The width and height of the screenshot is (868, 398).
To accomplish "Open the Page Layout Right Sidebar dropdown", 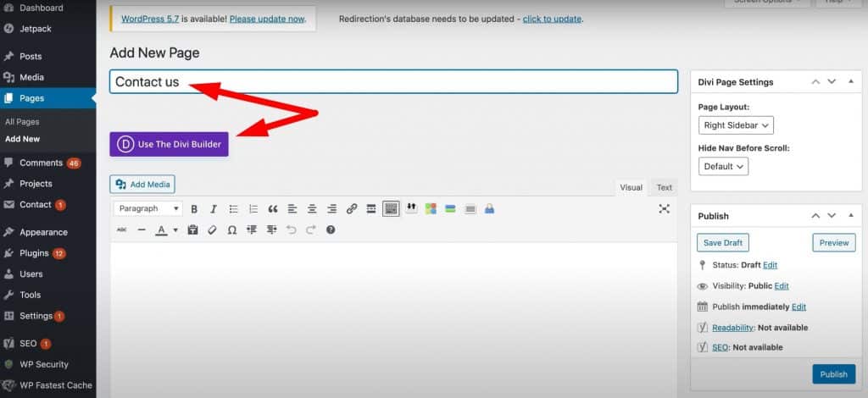I will click(736, 125).
